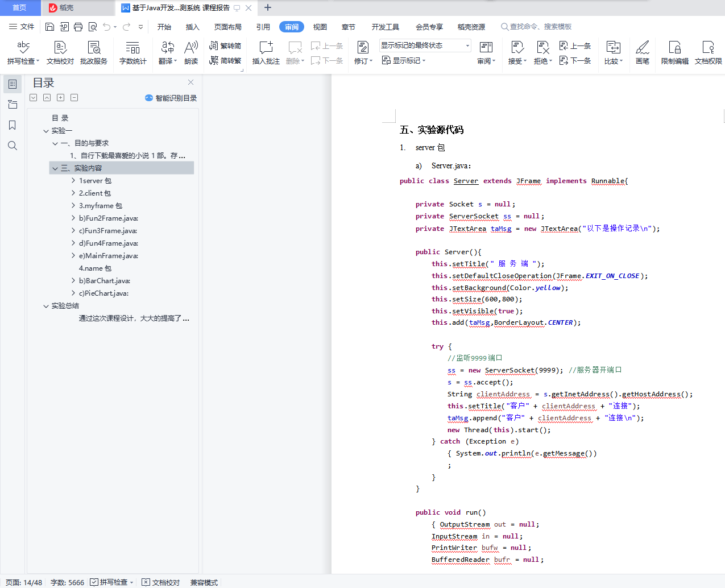Switch to the 页面布局 ribbon tab
This screenshot has width=725, height=588.
click(x=228, y=27)
